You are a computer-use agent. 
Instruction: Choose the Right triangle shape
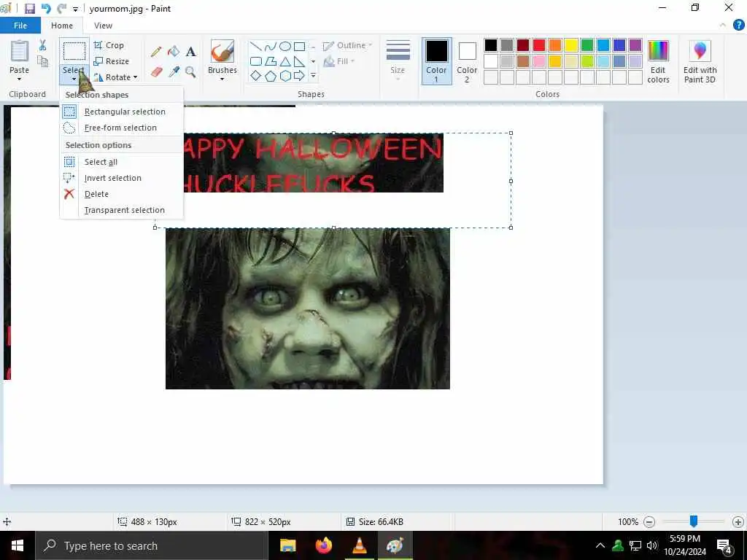tap(299, 61)
